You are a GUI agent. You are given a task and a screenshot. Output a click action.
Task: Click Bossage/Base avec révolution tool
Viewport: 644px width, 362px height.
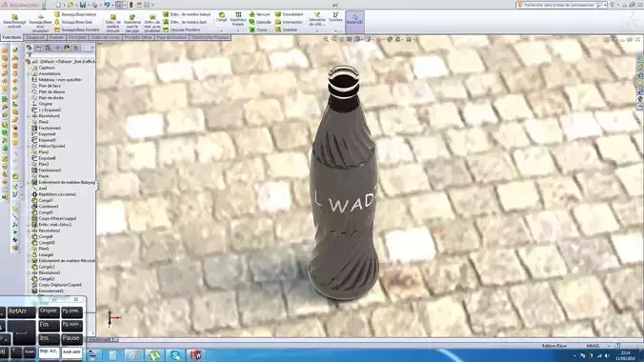click(x=40, y=24)
